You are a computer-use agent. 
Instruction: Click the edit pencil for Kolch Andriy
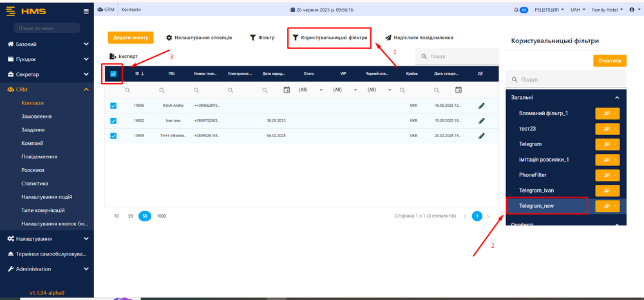[481, 105]
